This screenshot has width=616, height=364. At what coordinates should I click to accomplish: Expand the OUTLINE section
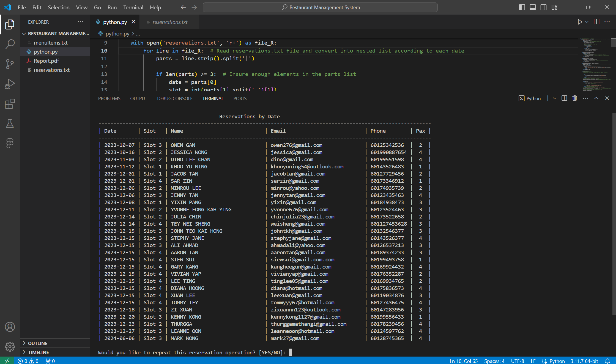point(38,343)
